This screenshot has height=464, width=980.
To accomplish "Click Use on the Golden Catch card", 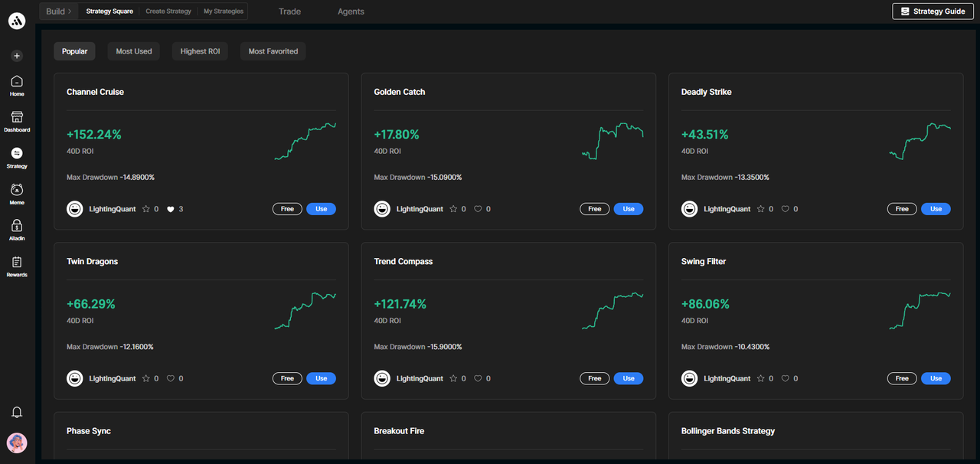I will pyautogui.click(x=629, y=209).
